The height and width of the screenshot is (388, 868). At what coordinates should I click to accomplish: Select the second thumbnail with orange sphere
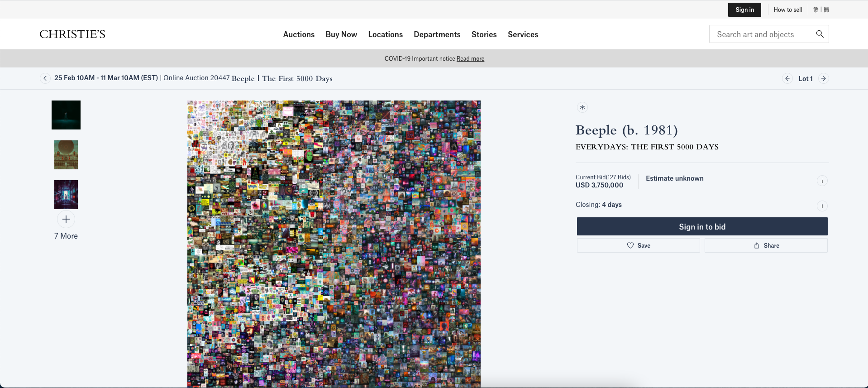66,155
